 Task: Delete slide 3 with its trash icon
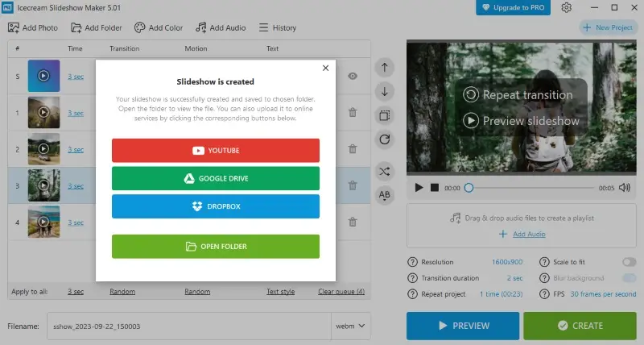[353, 185]
